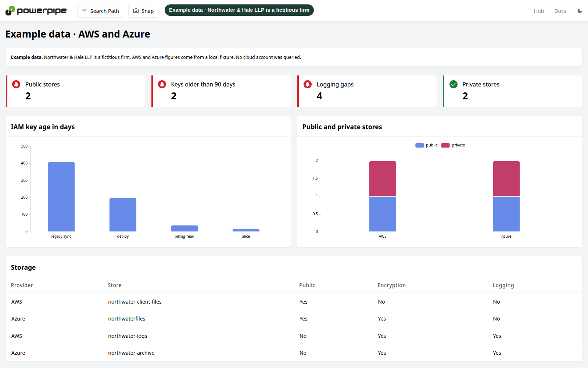Open the Powerpipe logo home link
This screenshot has width=588, height=368.
36,11
